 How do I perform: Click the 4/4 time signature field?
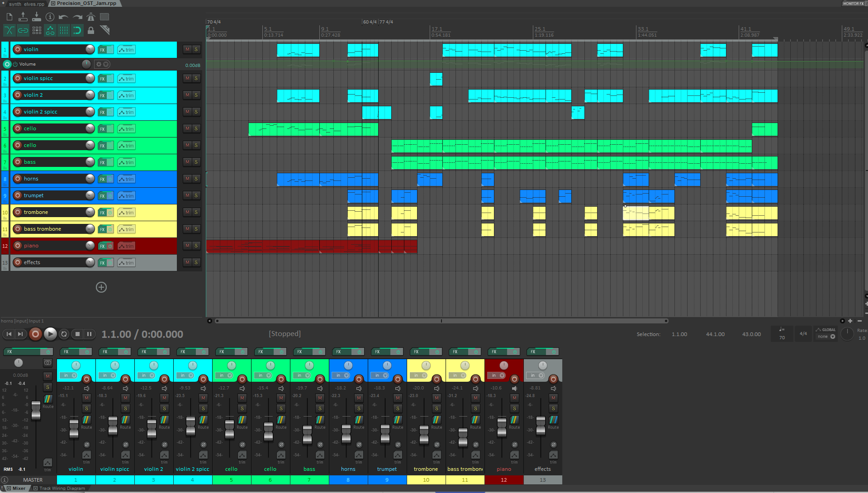point(803,334)
